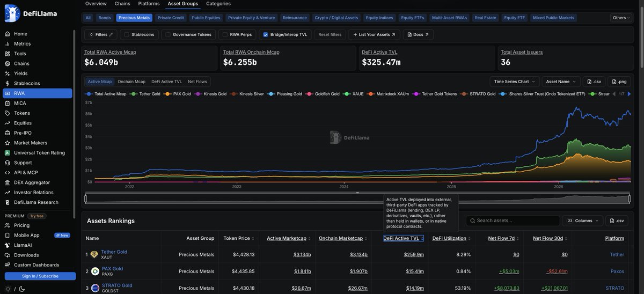The height and width of the screenshot is (294, 644).
Task: Hide Kinesis Silver legend series
Action: [x=247, y=94]
